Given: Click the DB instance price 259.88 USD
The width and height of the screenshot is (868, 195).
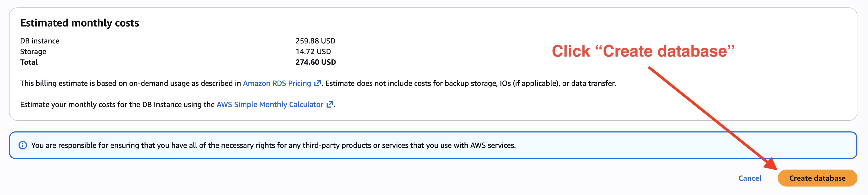Looking at the screenshot, I should [x=315, y=41].
